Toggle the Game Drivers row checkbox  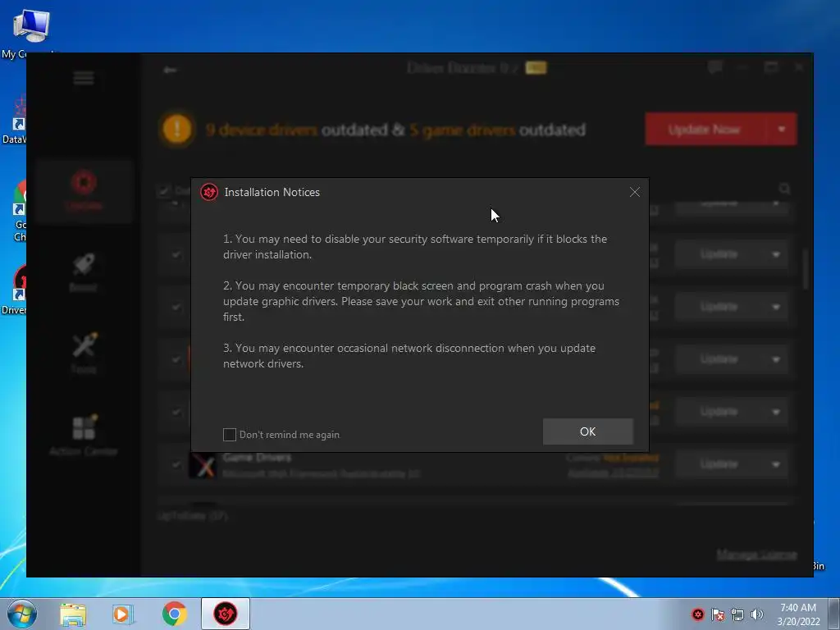point(176,464)
